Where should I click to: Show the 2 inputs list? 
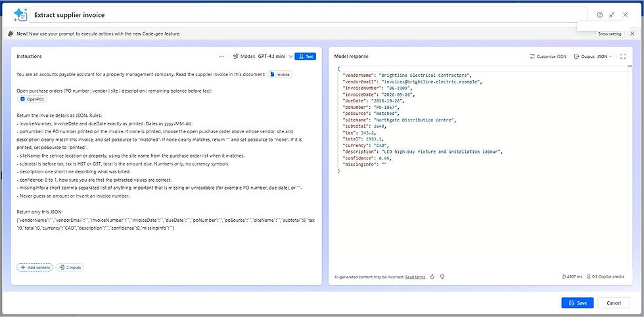(70, 267)
